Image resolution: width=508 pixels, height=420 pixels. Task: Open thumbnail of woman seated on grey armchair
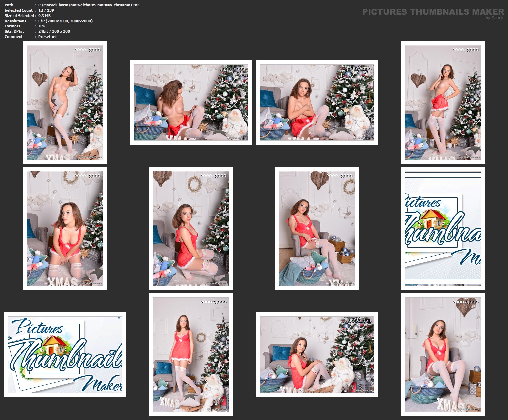pyautogui.click(x=317, y=228)
